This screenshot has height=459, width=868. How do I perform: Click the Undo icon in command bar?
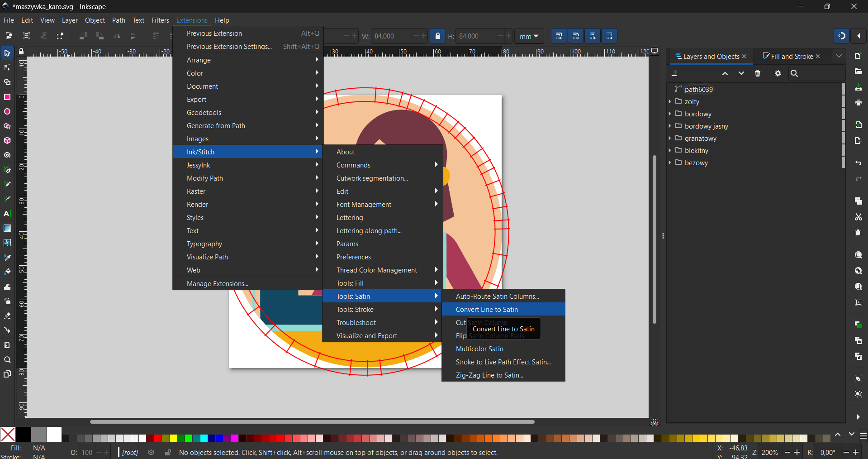pos(859,163)
